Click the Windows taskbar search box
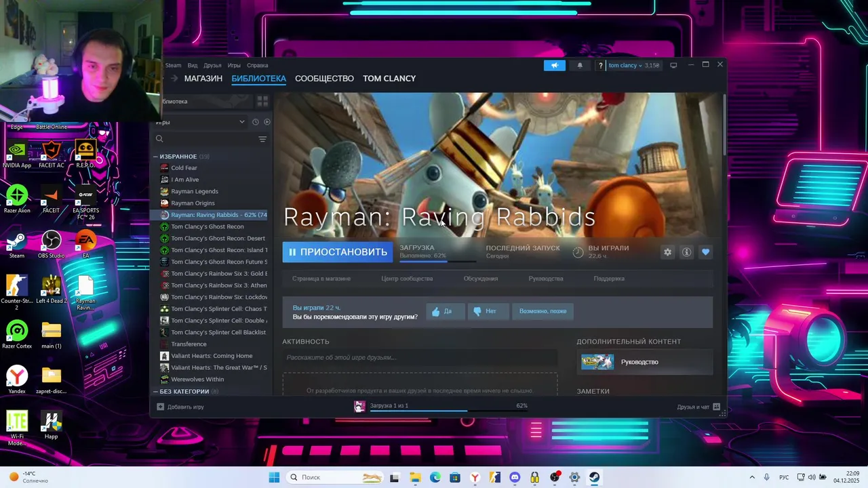868x488 pixels. [x=336, y=477]
